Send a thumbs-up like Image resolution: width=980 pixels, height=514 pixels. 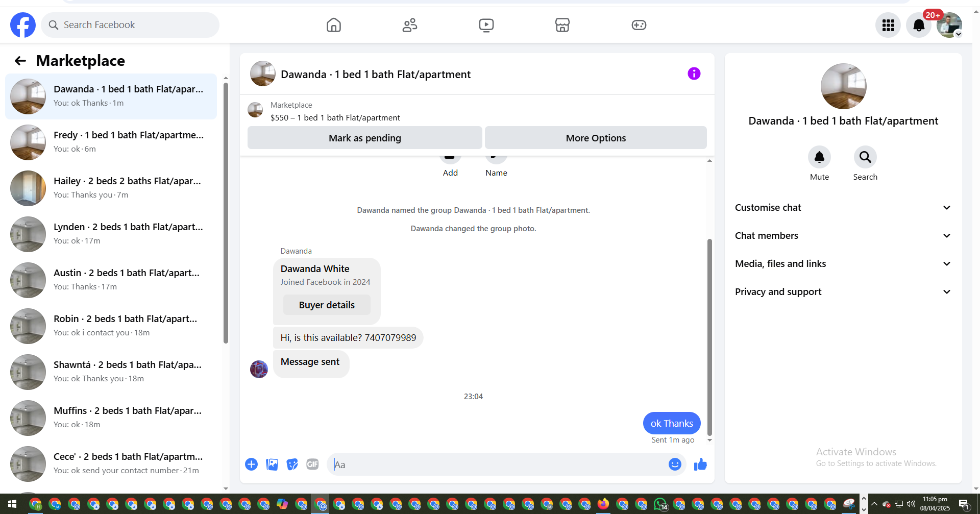coord(700,464)
